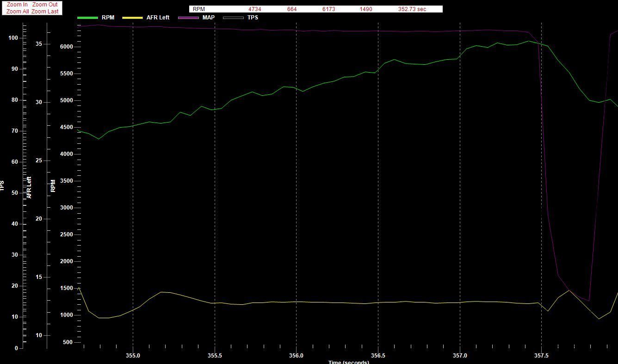Select the AFR Left legend label
The width and height of the screenshot is (618, 364).
pos(158,18)
